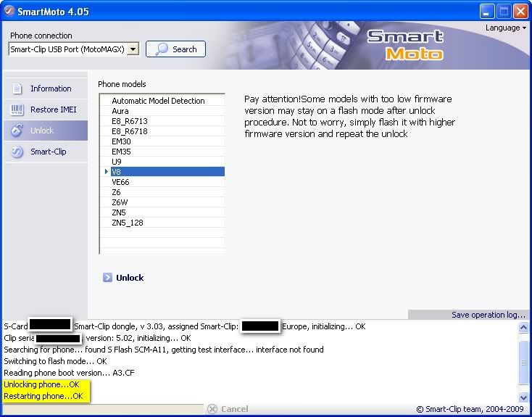Viewport: 532px width, 417px height.
Task: Start the Unlock procedure button
Action: (x=123, y=278)
